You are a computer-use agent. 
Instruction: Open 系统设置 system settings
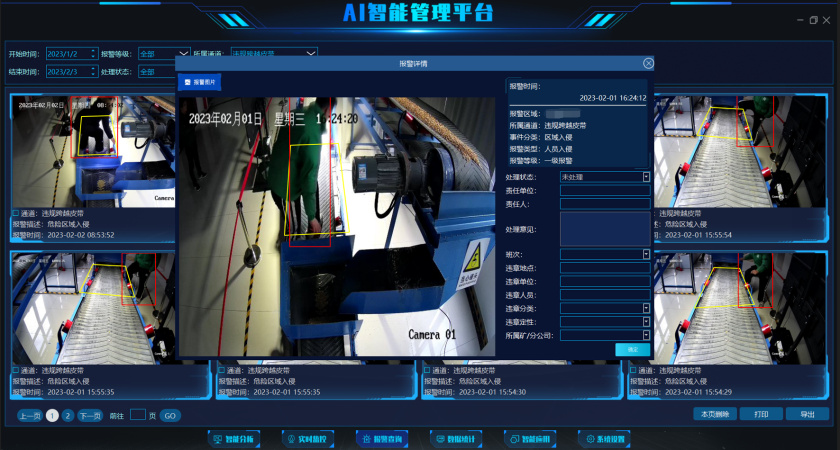pos(604,439)
